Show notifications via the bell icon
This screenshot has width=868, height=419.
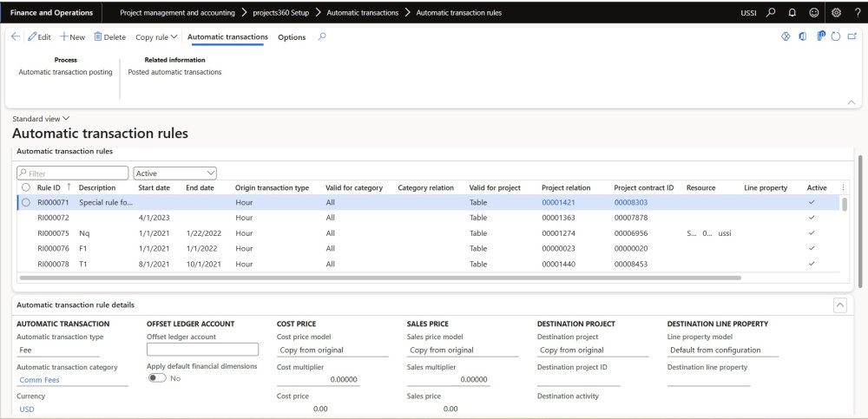[x=792, y=13]
